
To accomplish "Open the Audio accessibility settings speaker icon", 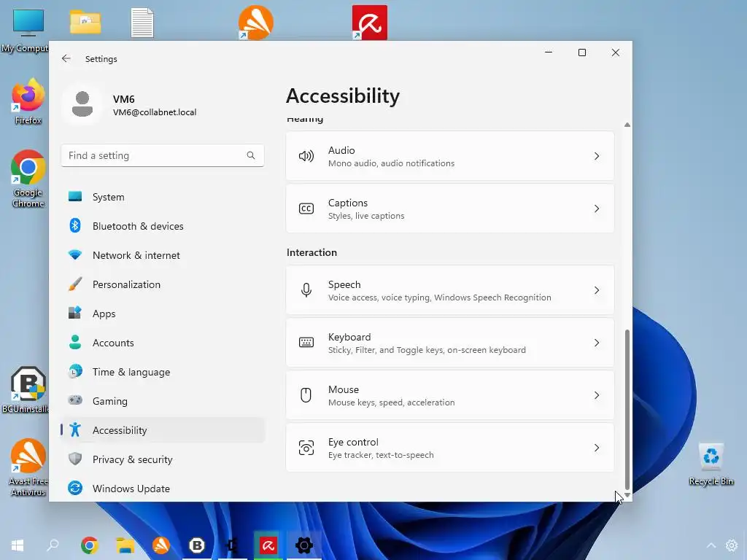I will pos(306,156).
